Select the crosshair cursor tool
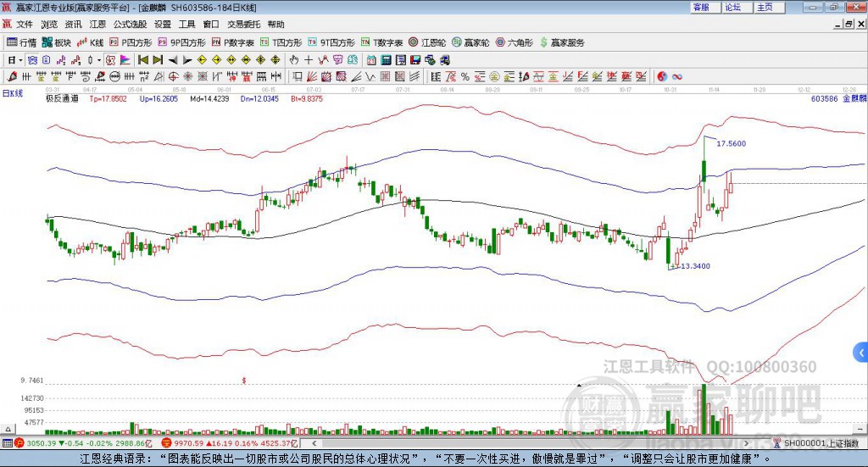This screenshot has height=467, width=868. [309, 60]
